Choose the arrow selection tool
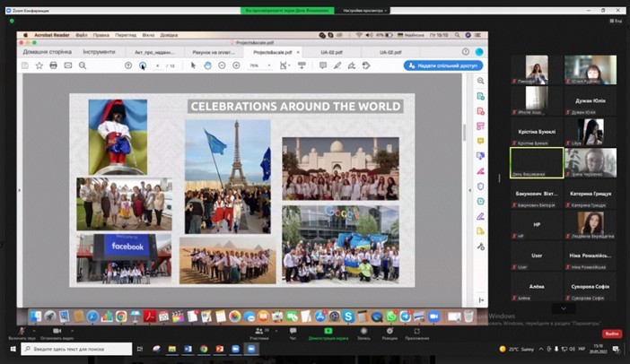Viewport: 630px width, 364px height. 194,65
